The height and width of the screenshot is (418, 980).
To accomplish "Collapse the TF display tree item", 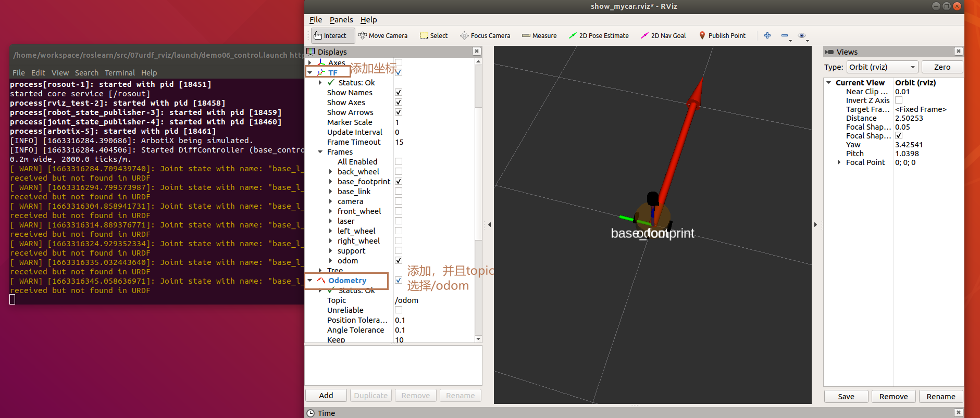I will [x=310, y=72].
